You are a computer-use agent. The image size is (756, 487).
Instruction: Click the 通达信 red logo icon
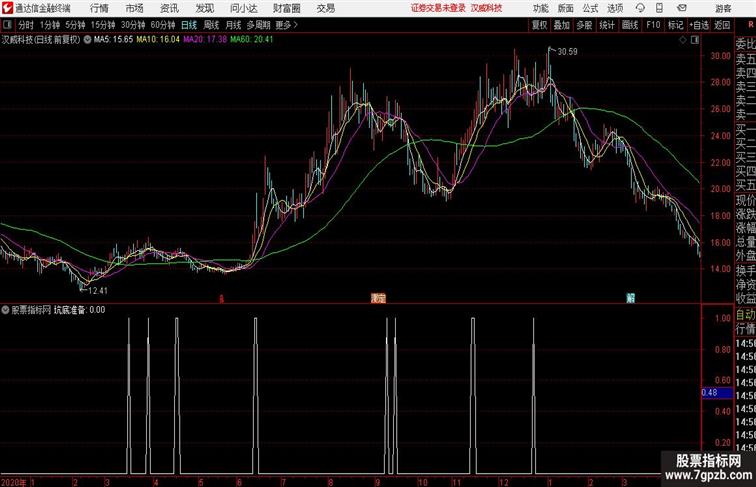pos(7,8)
